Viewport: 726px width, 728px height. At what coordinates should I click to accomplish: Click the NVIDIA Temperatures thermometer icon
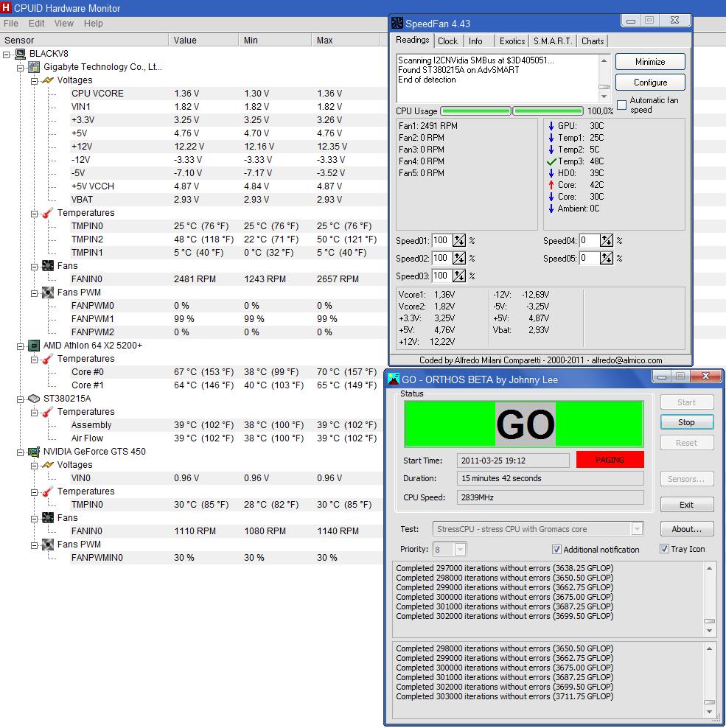point(48,491)
